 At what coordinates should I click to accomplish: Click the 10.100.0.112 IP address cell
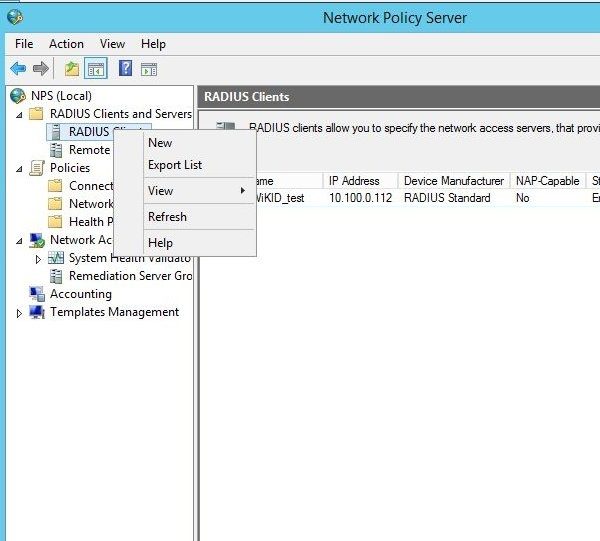pyautogui.click(x=360, y=198)
